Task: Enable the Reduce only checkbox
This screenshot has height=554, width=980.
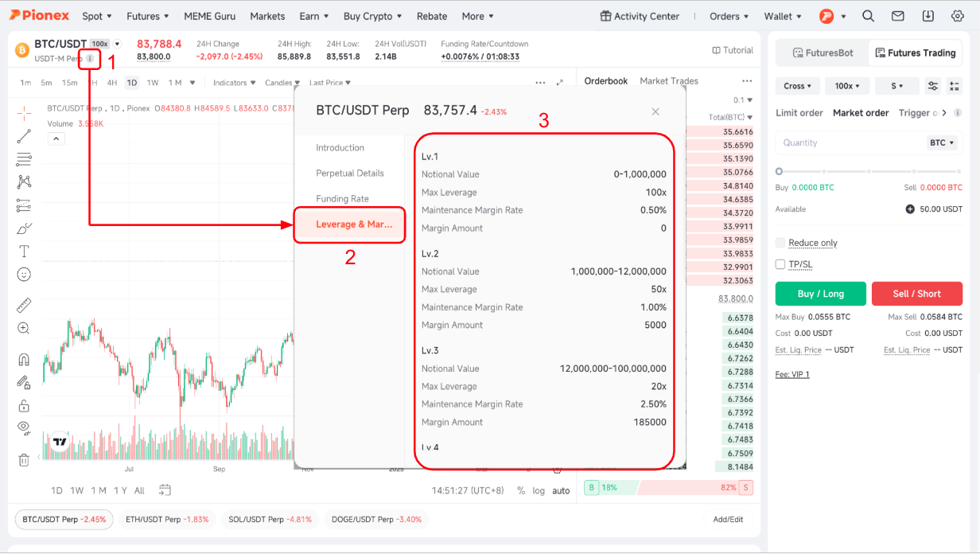Action: 780,243
